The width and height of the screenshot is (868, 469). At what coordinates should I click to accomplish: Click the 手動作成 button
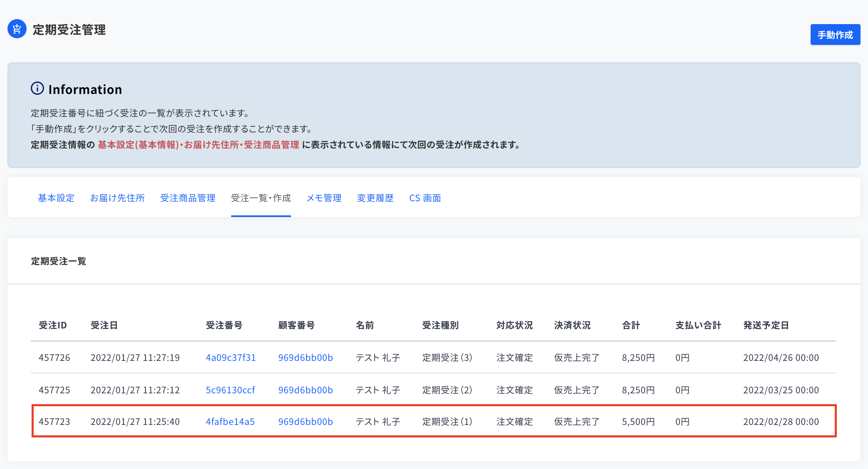point(835,35)
